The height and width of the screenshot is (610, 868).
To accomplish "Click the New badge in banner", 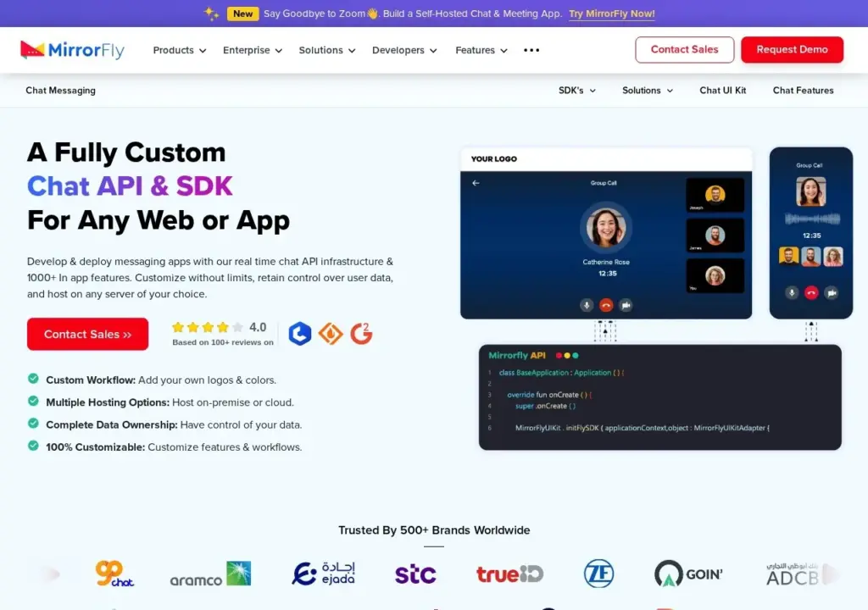I will pyautogui.click(x=242, y=14).
